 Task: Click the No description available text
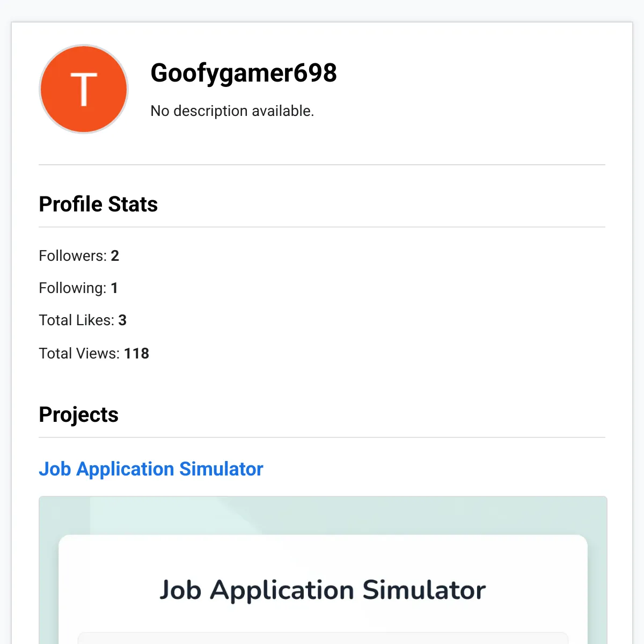232,111
